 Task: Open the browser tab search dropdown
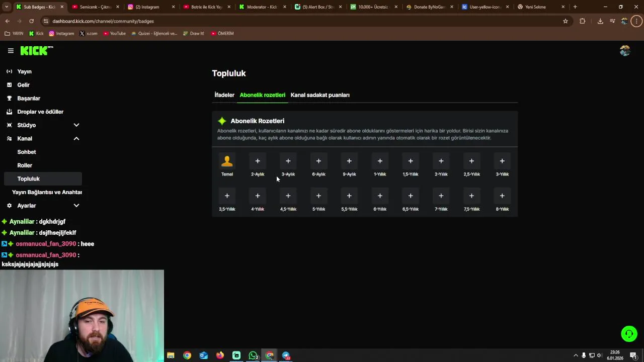(x=7, y=7)
